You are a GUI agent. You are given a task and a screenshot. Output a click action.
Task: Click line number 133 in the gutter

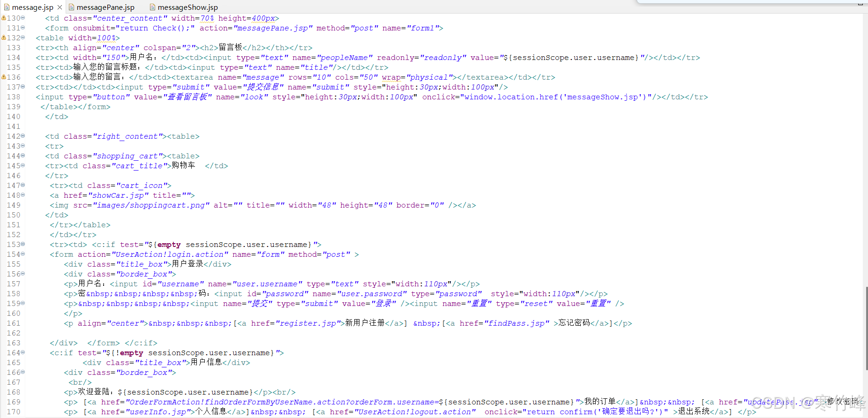(14, 48)
